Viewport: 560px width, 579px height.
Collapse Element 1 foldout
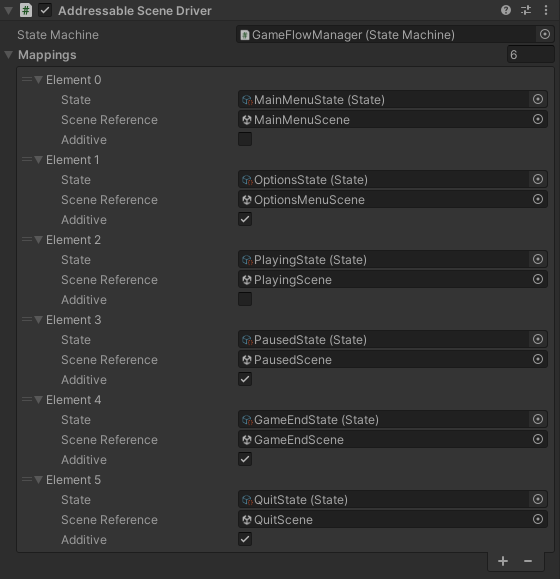click(38, 160)
